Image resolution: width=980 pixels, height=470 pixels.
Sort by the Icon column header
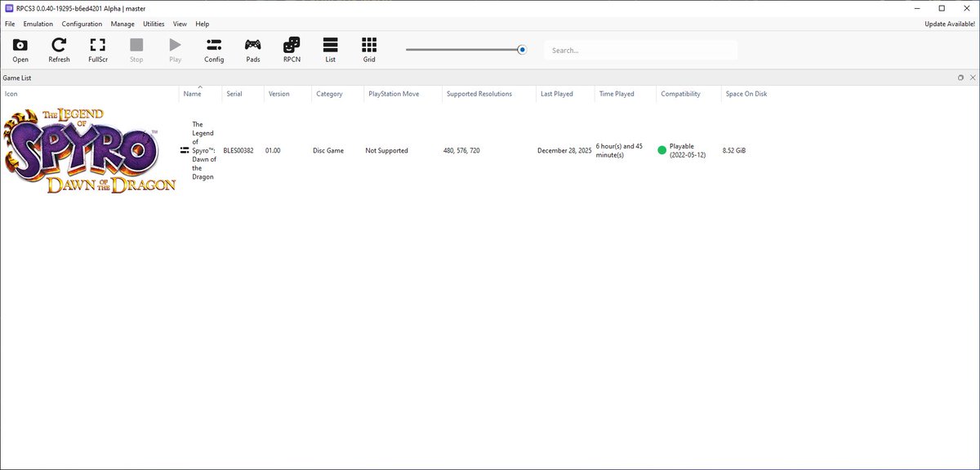[90, 94]
